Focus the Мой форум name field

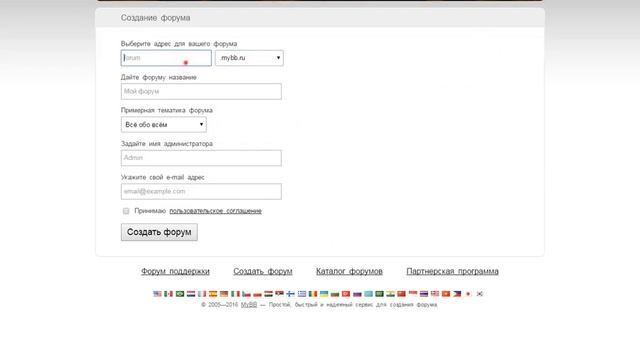coord(201,91)
